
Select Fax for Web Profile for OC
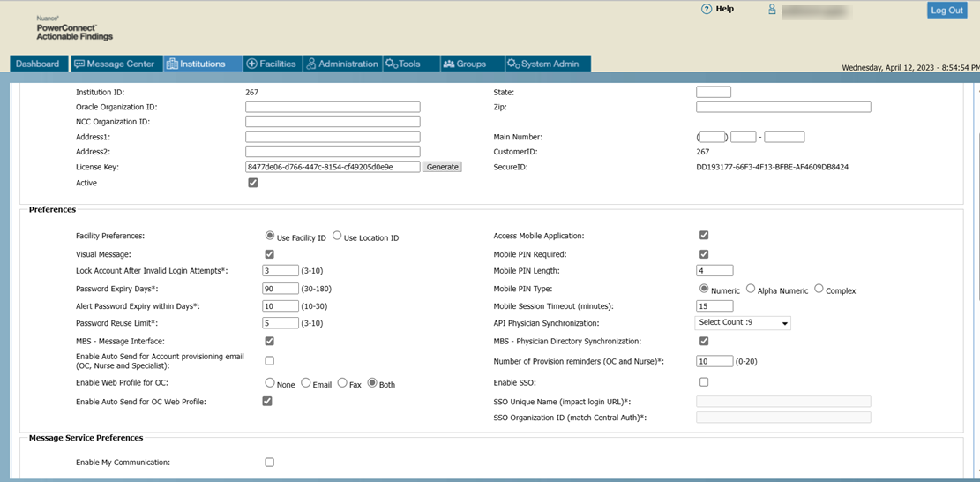tap(342, 382)
